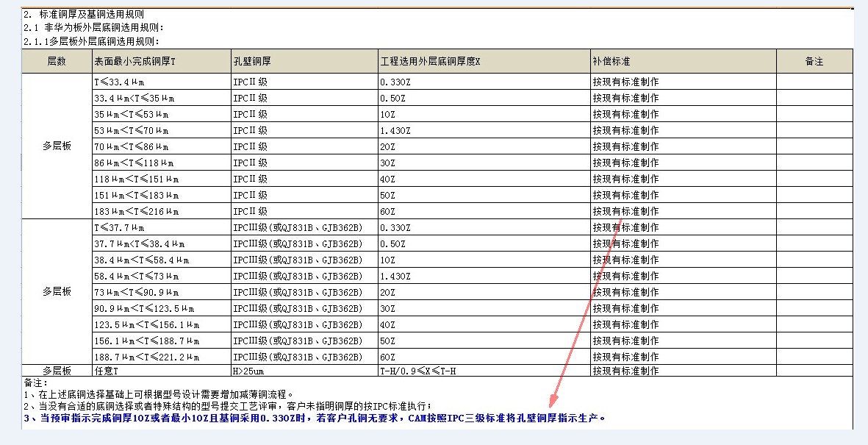Click note 1 about 增加减薄铜流程
This screenshot has width=868, height=445.
pos(158,394)
